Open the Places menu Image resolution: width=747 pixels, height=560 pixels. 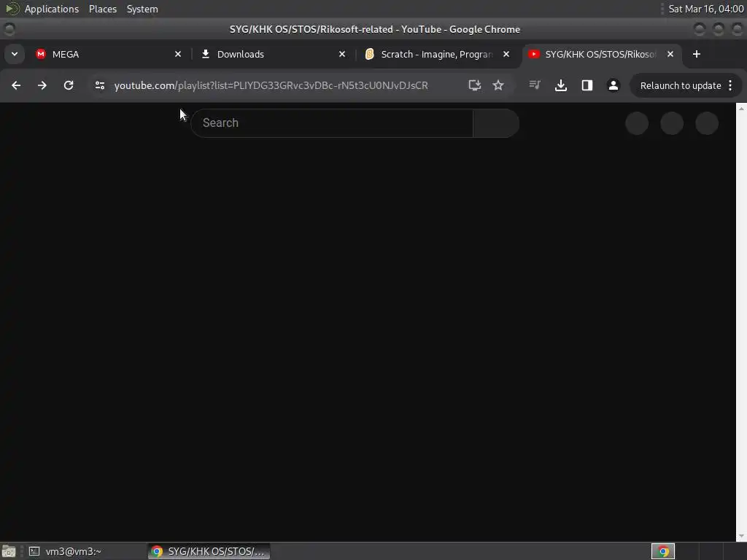point(102,9)
